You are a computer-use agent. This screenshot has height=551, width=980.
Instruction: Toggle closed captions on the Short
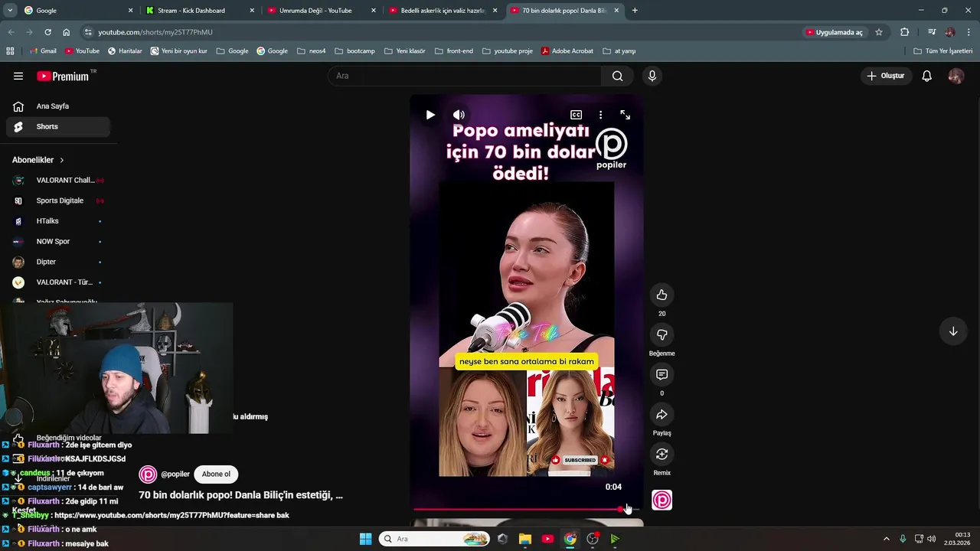576,115
